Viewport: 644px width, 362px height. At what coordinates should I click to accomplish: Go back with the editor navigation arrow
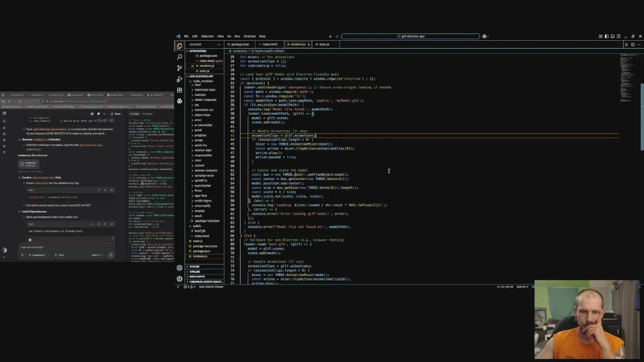click(x=331, y=36)
